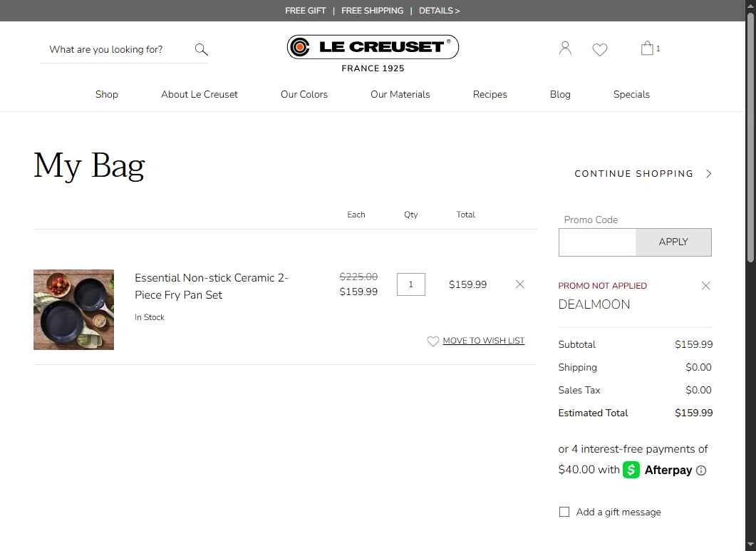Image resolution: width=756 pixels, height=551 pixels.
Task: Check the Add a gift message box
Action: (564, 512)
